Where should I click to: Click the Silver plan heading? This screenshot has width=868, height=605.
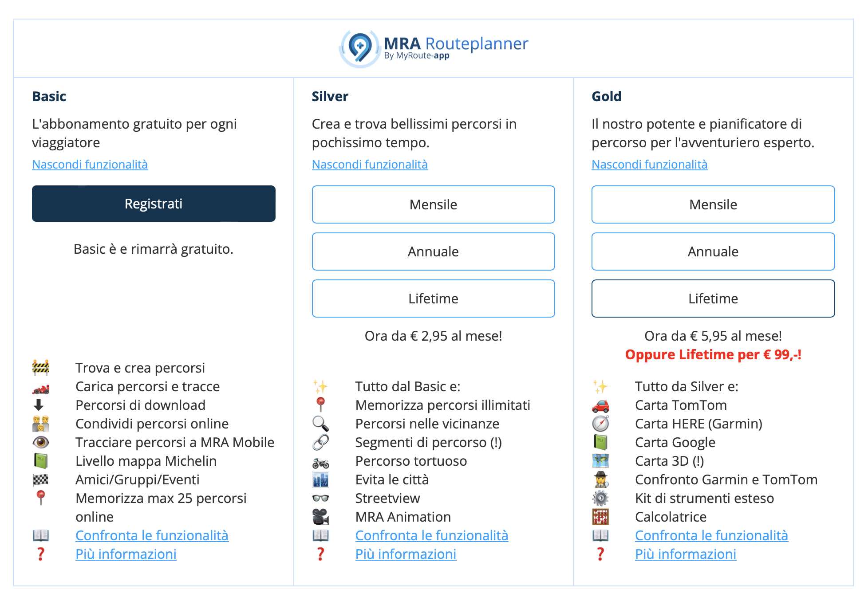(330, 96)
